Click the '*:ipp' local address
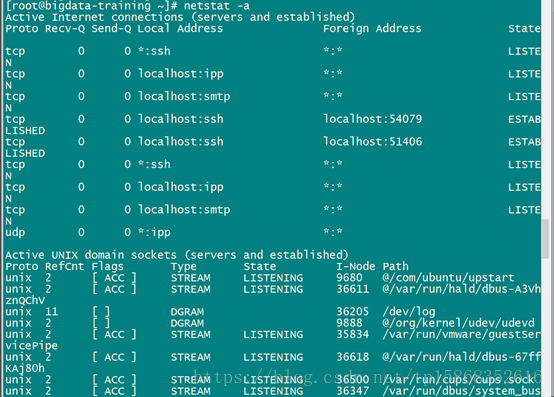This screenshot has width=554, height=397. [x=154, y=233]
